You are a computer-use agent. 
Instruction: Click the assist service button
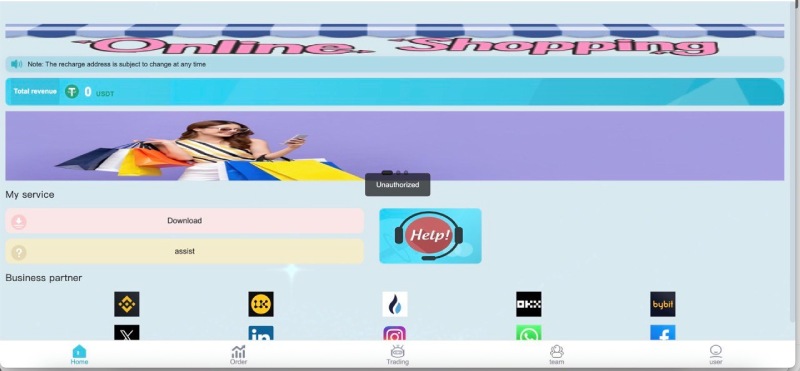click(x=185, y=252)
